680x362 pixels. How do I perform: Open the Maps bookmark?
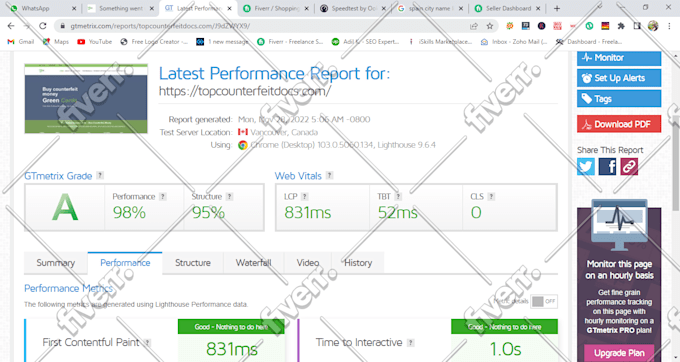(x=56, y=42)
